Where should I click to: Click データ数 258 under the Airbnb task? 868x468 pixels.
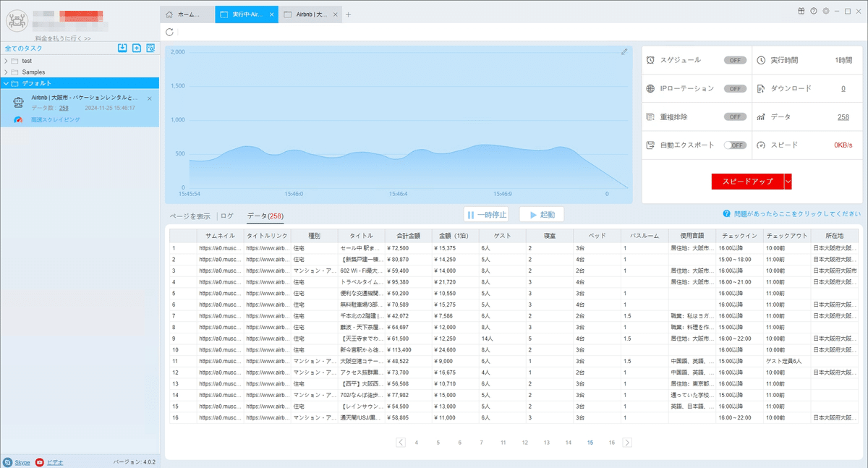coord(64,108)
